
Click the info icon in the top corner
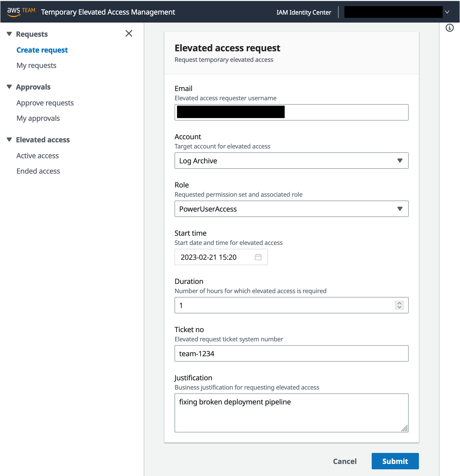(450, 28)
